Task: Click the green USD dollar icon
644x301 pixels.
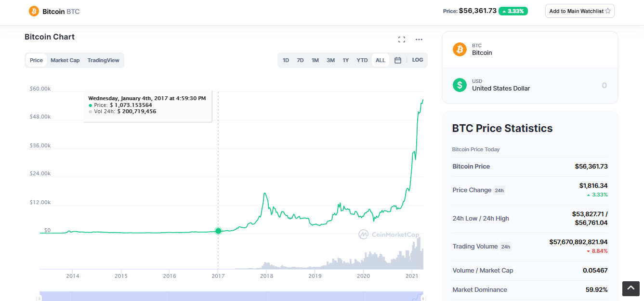Action: coord(460,85)
